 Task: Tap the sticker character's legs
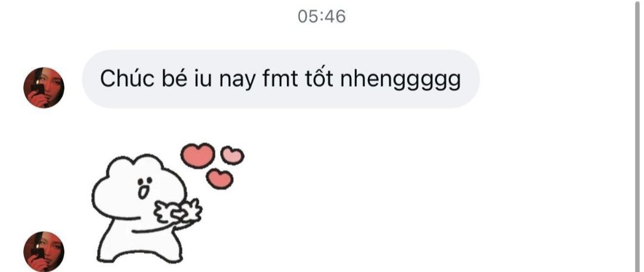pos(140,246)
